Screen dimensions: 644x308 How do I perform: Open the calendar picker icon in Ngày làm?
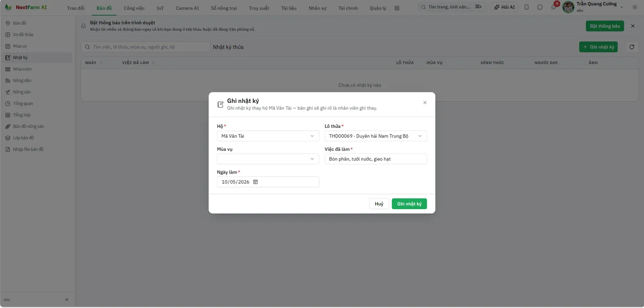coord(255,182)
